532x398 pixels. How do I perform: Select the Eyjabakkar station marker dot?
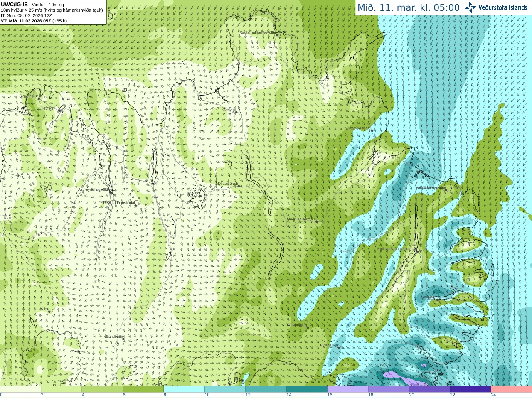tap(340, 348)
